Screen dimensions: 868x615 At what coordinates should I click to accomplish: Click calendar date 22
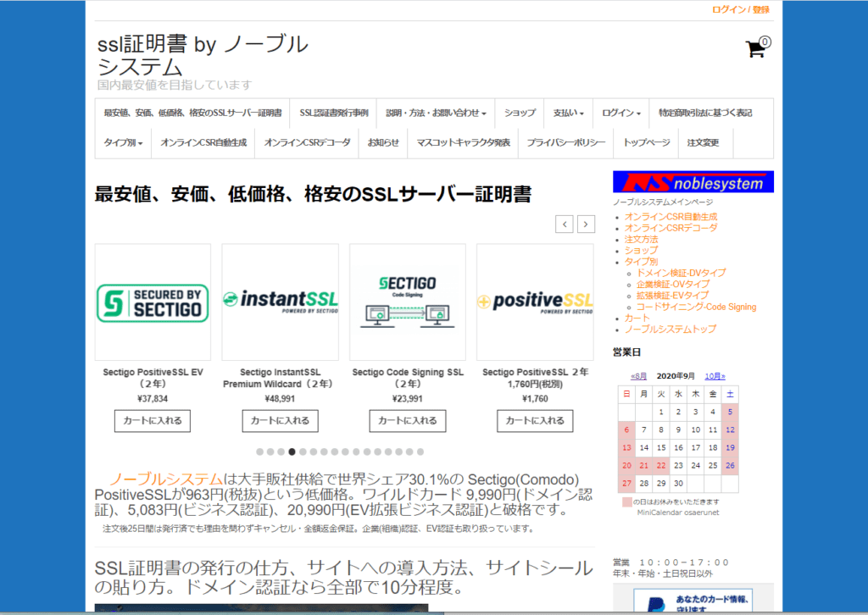661,466
